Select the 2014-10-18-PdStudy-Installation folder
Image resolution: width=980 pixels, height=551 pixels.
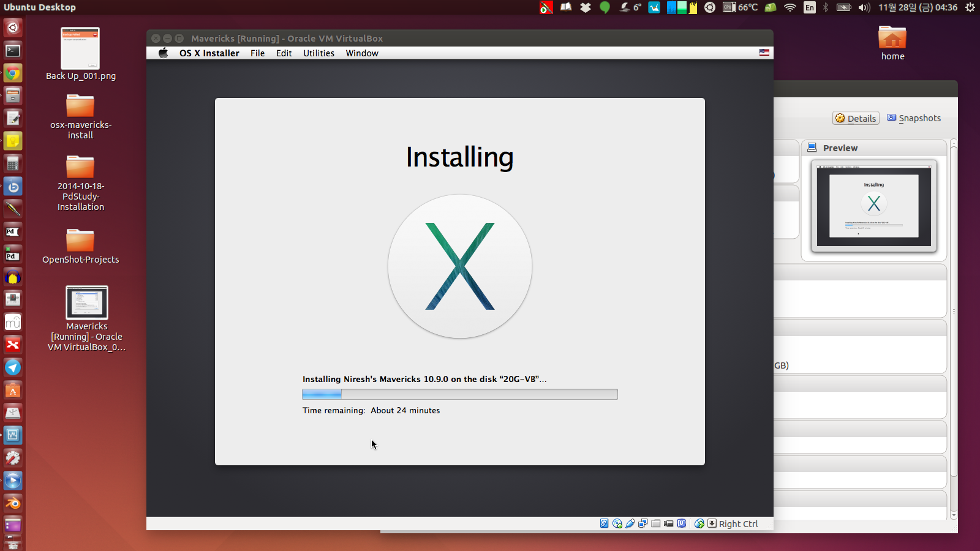pos(80,183)
